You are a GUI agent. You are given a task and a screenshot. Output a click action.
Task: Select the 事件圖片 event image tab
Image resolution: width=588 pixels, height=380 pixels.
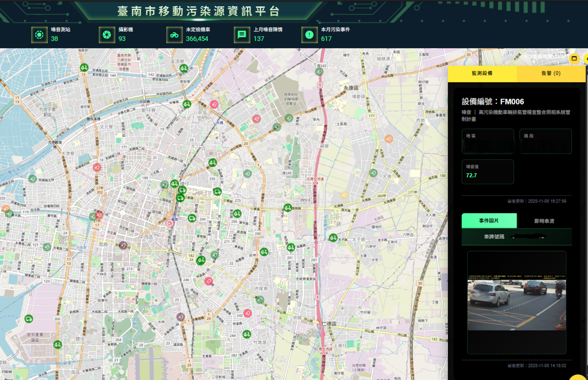(489, 221)
